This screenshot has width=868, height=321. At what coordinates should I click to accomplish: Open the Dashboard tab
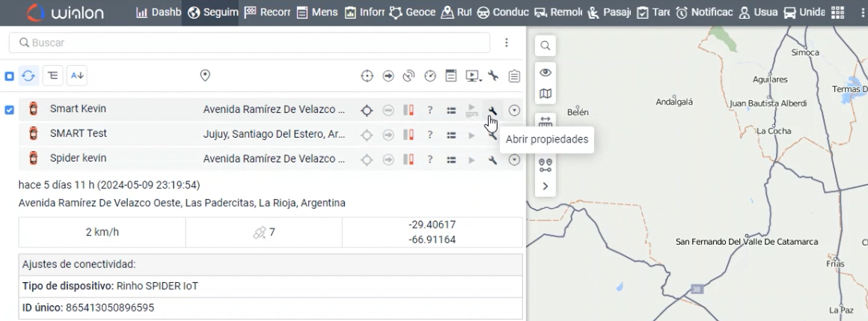tap(159, 12)
